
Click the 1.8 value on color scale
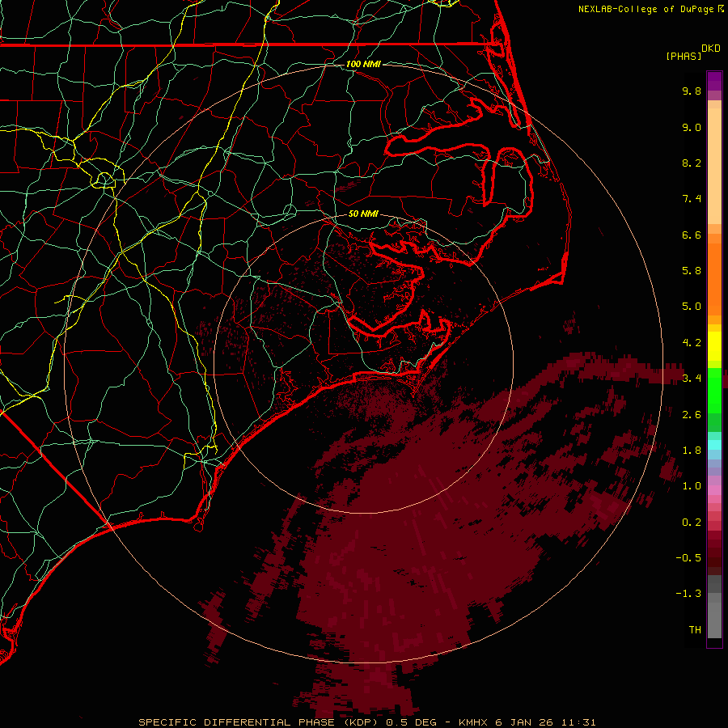[x=692, y=451]
